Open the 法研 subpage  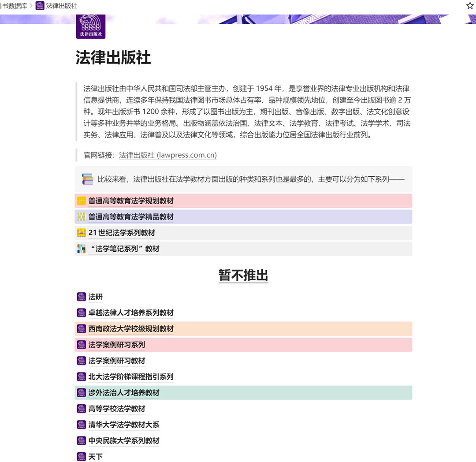coord(95,297)
